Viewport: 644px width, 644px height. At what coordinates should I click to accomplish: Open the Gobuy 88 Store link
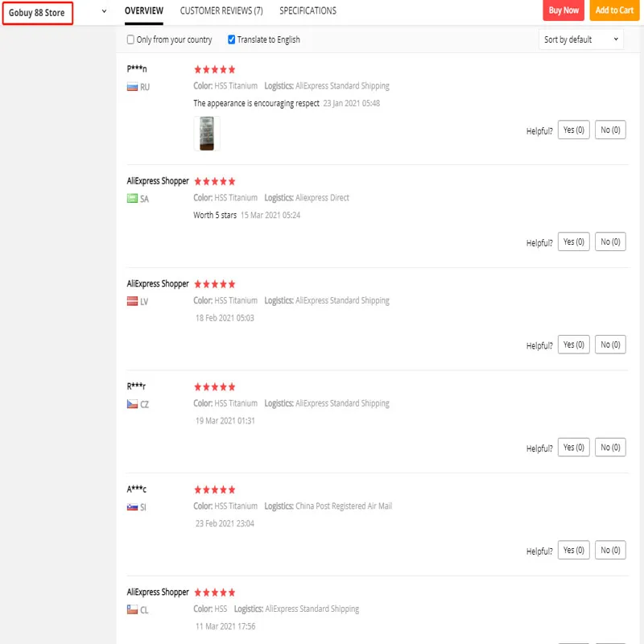coord(37,13)
